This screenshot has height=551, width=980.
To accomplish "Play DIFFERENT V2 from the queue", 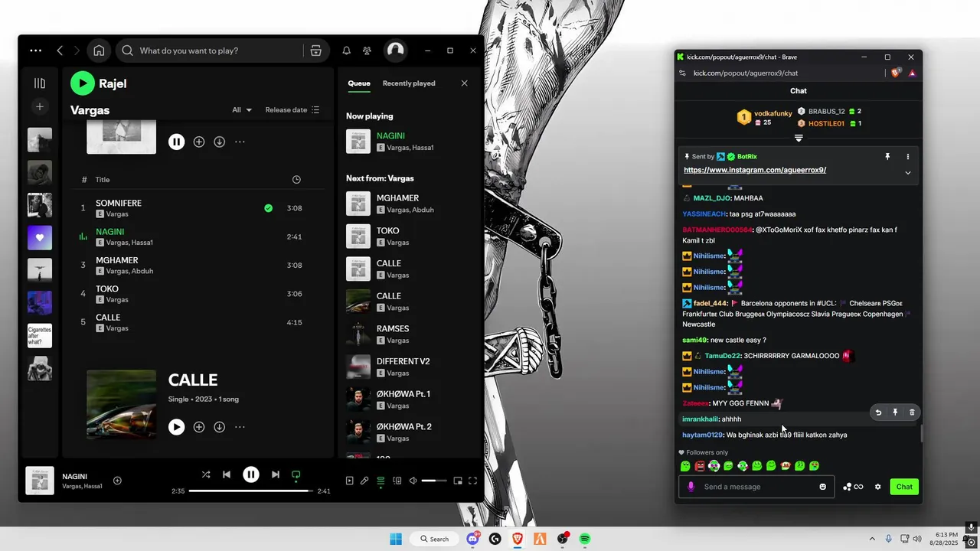I will [410, 367].
